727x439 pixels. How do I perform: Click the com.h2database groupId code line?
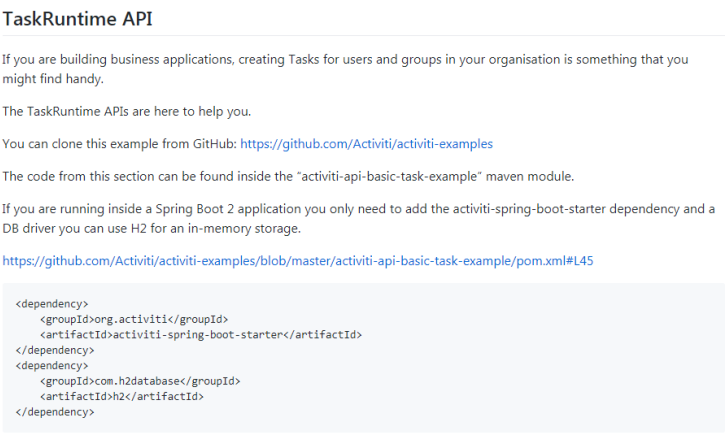point(140,381)
